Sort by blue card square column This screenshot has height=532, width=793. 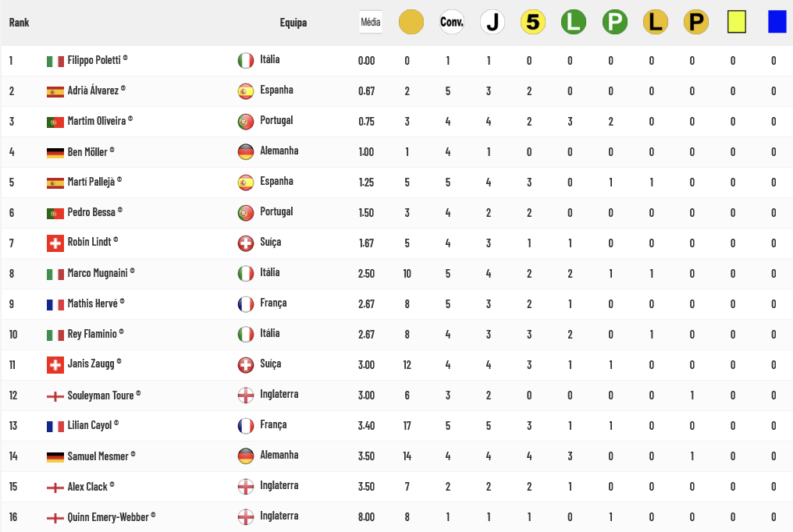[777, 22]
